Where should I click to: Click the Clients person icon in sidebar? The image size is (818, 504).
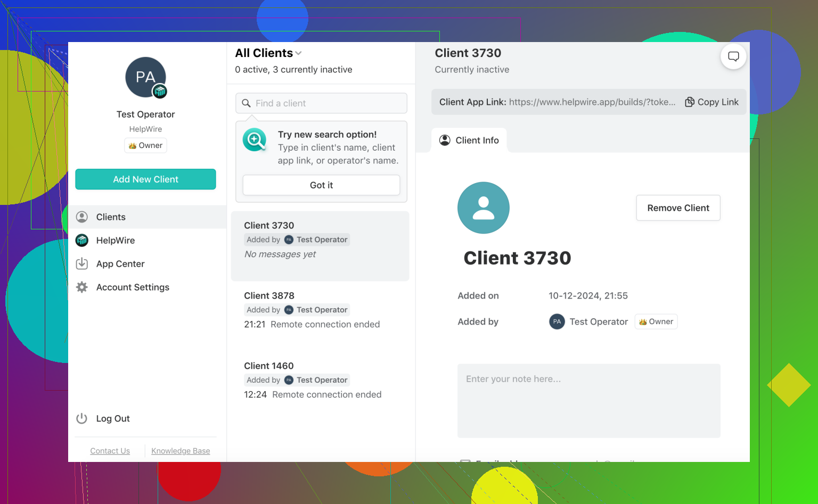[82, 217]
